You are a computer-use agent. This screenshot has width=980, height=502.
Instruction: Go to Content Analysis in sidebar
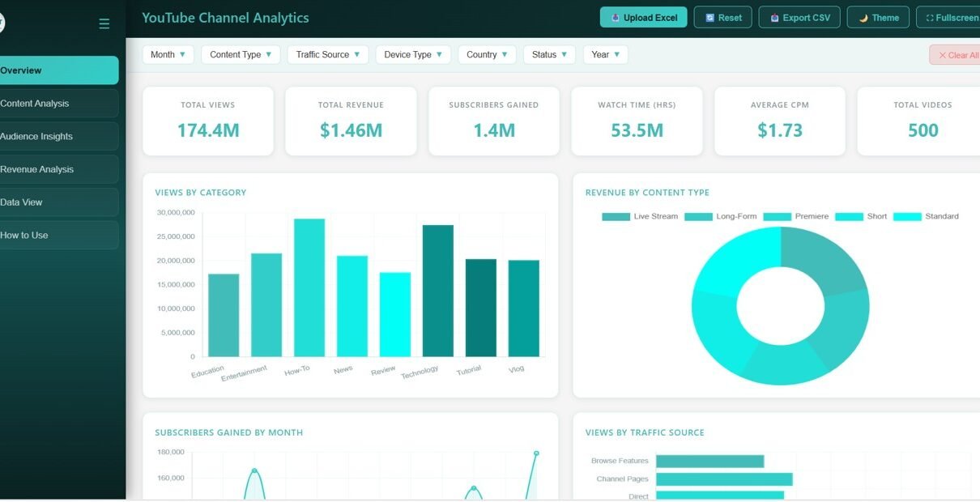58,104
